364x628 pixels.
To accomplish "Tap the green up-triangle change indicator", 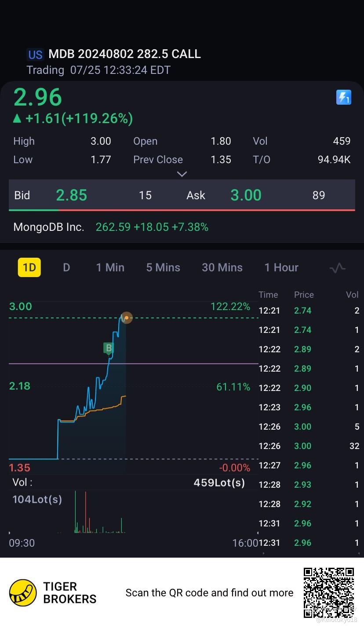I will pos(17,118).
